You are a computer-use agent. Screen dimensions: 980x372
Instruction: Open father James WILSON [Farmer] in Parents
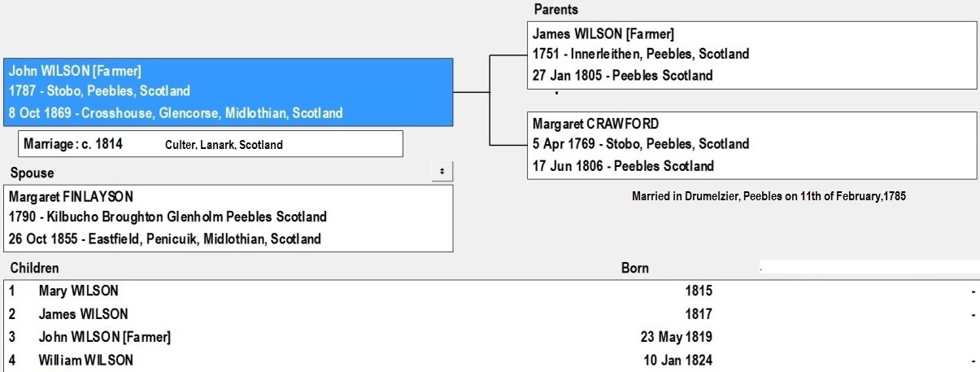point(603,34)
